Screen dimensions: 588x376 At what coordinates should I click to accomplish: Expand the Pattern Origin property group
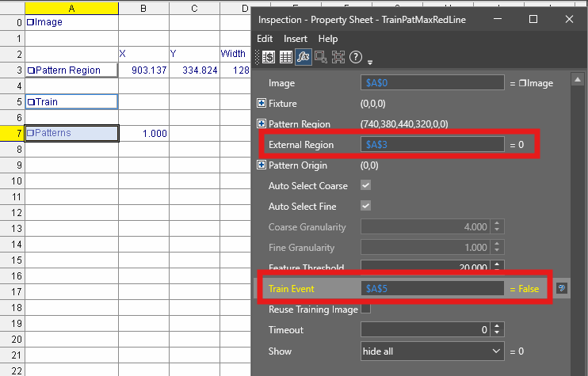tap(262, 165)
